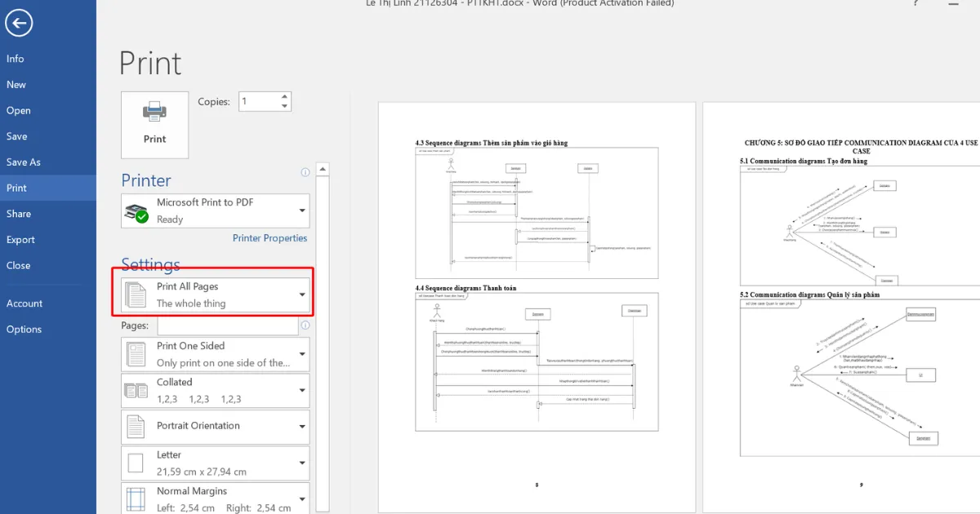This screenshot has width=980, height=514.
Task: Increase copies with the up stepper arrow
Action: (284, 97)
